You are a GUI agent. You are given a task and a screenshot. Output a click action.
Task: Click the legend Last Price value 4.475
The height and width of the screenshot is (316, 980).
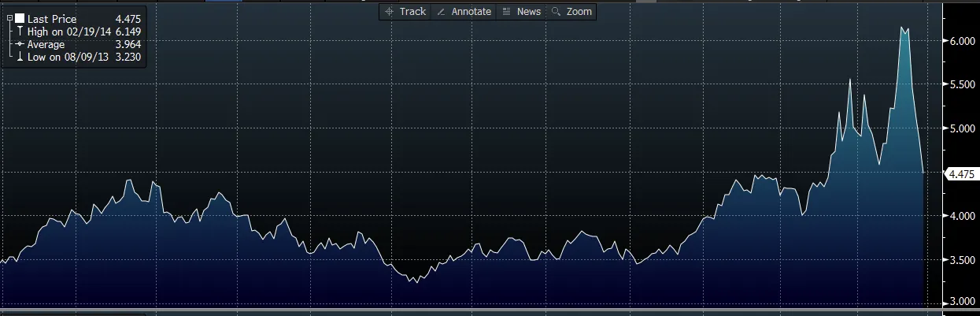point(127,18)
